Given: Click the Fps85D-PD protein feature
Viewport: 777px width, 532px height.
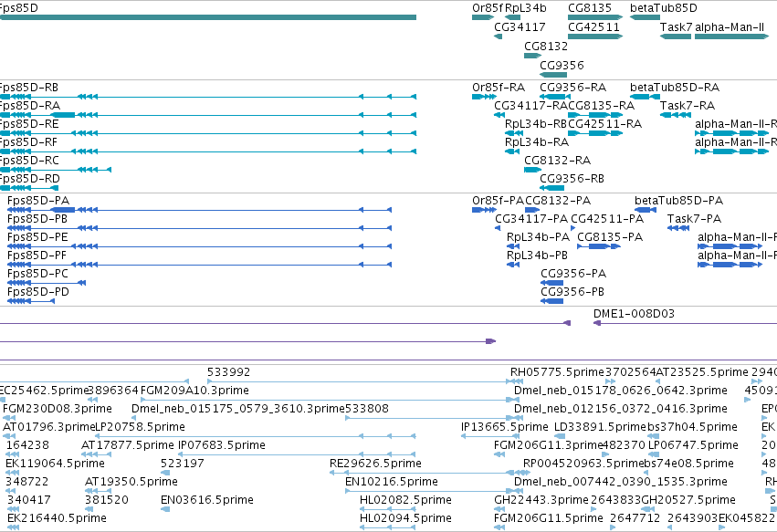Looking at the screenshot, I should [x=31, y=301].
